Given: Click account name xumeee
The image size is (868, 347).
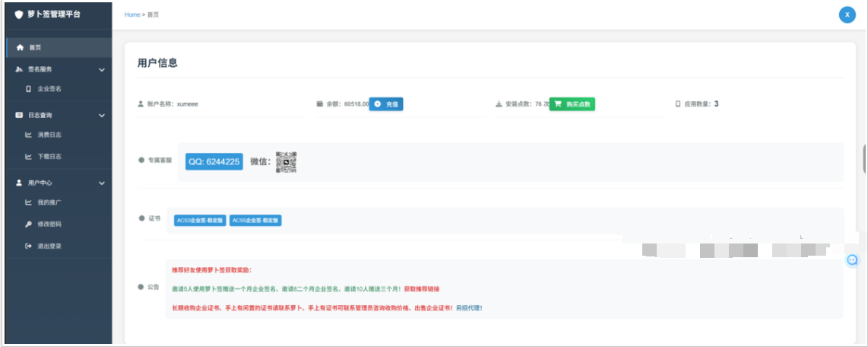Looking at the screenshot, I should click(x=187, y=103).
